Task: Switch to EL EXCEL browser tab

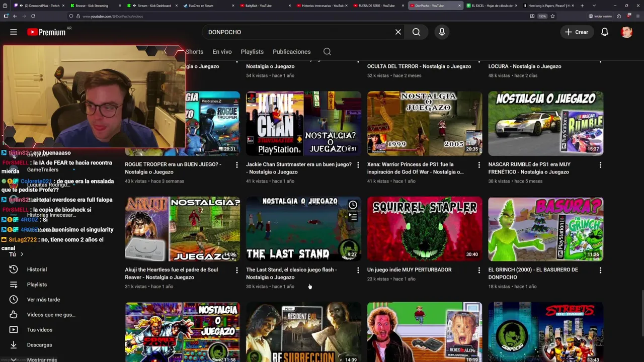Action: pyautogui.click(x=492, y=6)
